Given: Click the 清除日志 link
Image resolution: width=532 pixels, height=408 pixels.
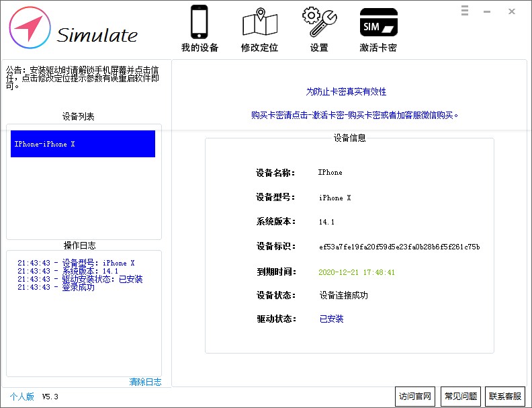Looking at the screenshot, I should click(145, 382).
